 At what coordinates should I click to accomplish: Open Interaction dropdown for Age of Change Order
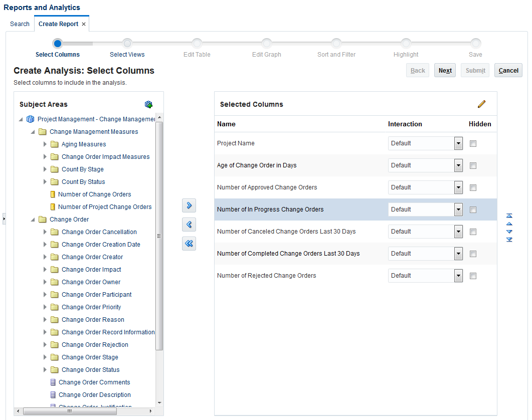[x=458, y=165]
